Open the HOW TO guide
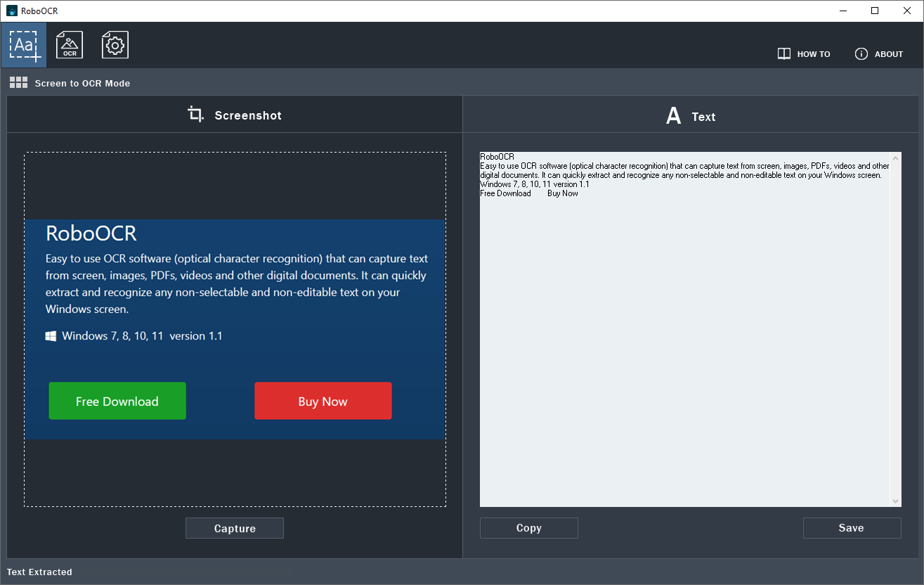The height and width of the screenshot is (585, 924). [x=804, y=54]
